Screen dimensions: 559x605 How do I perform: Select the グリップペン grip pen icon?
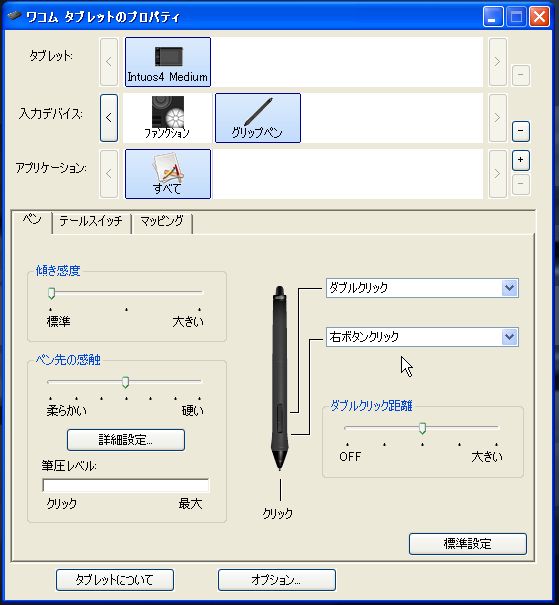258,118
